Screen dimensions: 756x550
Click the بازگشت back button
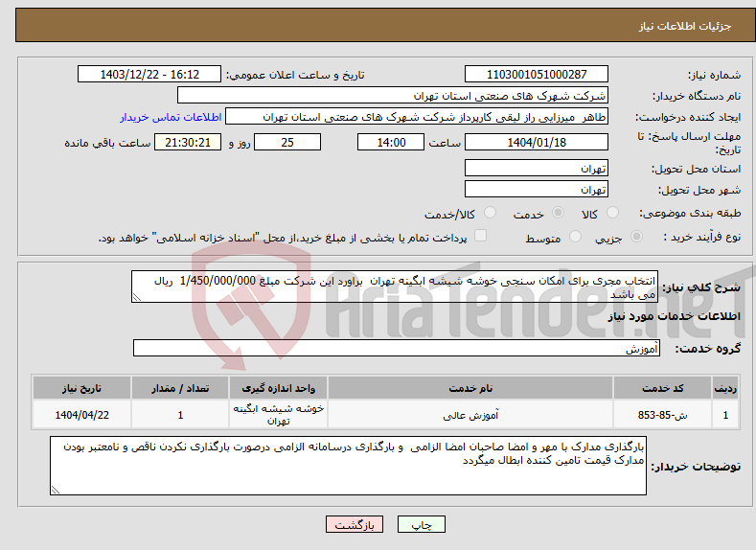[x=355, y=524]
